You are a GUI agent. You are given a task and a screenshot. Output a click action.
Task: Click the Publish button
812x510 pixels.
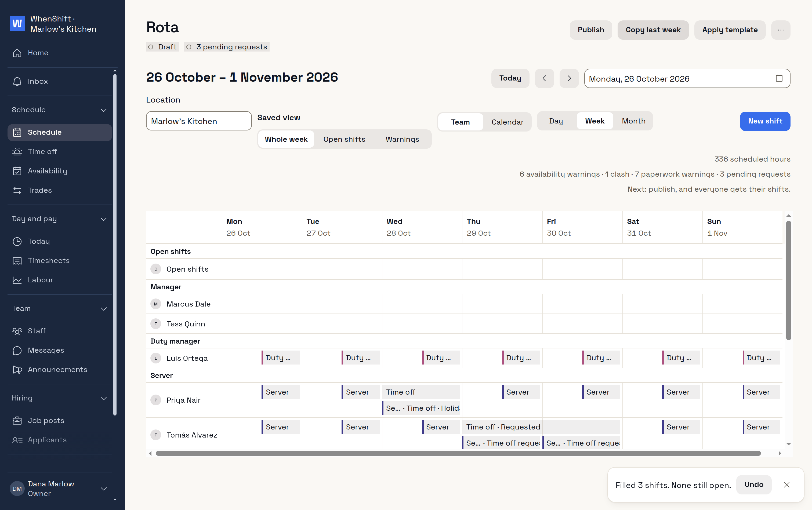tap(591, 30)
